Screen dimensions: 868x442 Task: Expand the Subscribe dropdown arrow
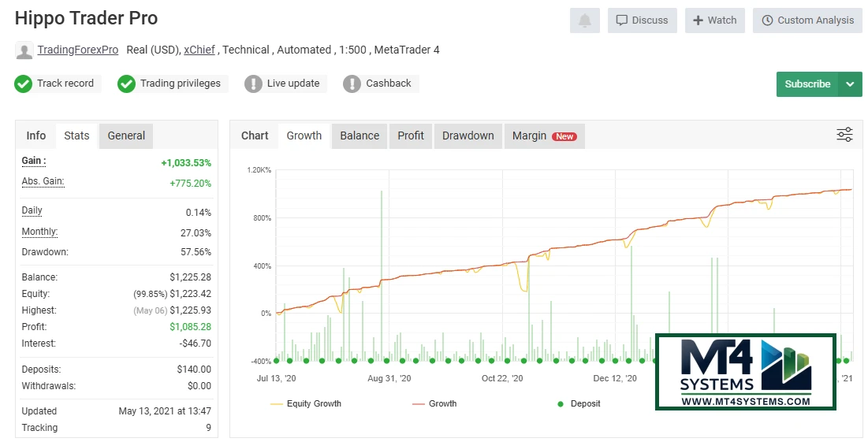(850, 84)
